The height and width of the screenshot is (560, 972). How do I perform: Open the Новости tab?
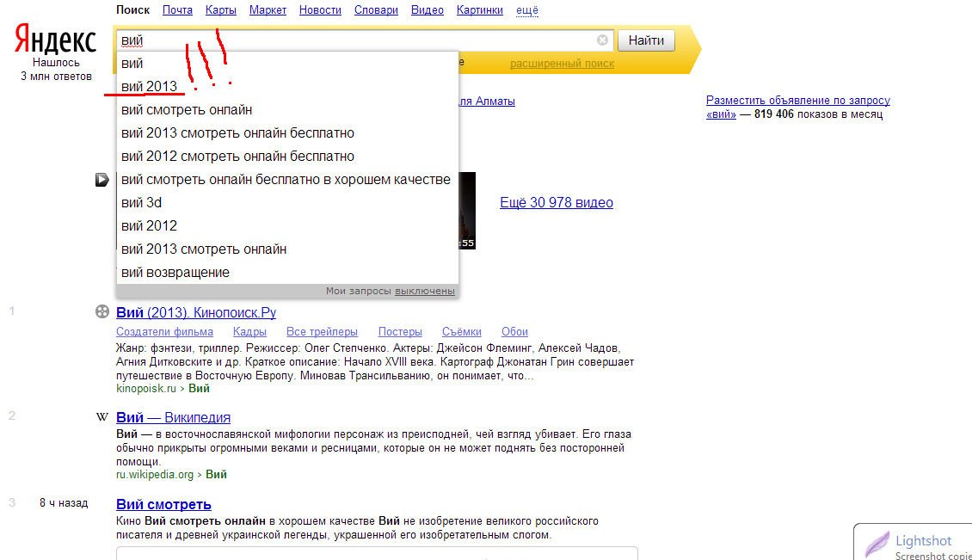click(x=320, y=10)
